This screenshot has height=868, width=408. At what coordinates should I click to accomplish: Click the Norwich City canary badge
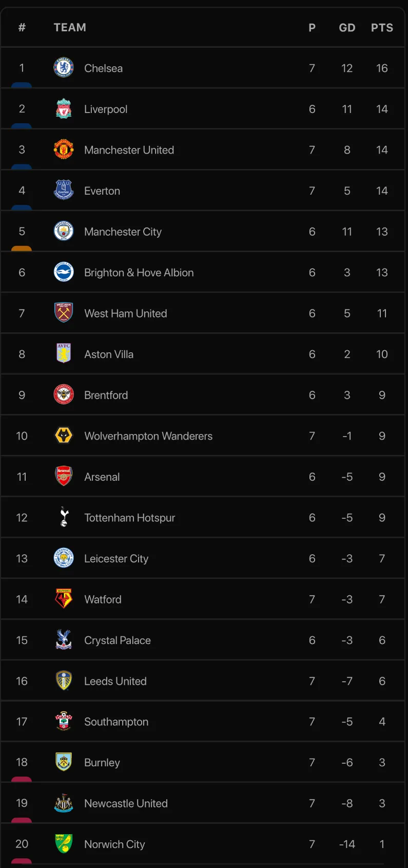64,844
